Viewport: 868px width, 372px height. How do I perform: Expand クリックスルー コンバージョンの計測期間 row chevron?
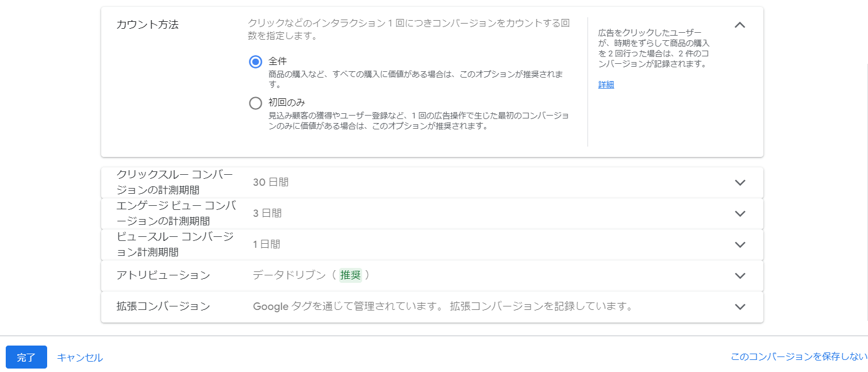coord(740,182)
